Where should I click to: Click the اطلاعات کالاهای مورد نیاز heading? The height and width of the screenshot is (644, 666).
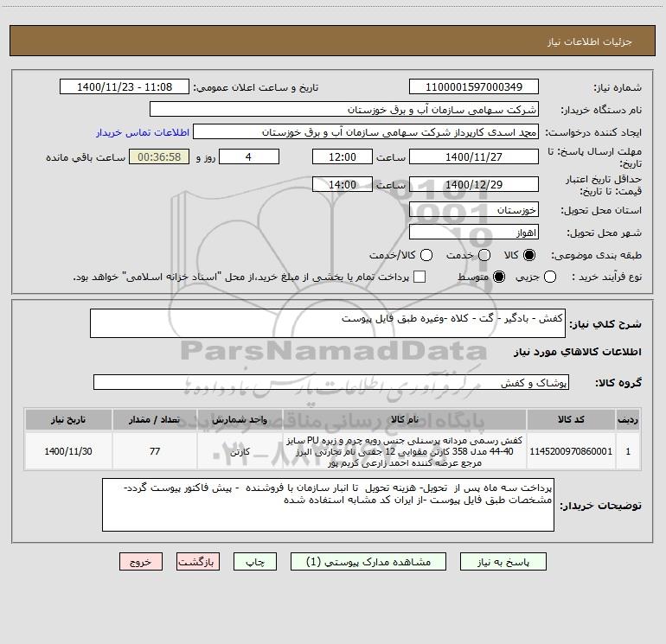click(x=577, y=352)
